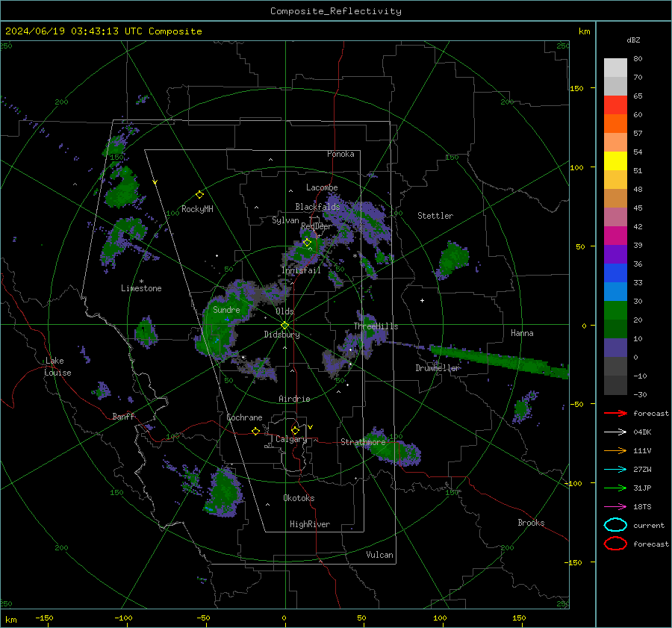Click the 04DK legend label
This screenshot has height=628, width=672.
tap(642, 432)
